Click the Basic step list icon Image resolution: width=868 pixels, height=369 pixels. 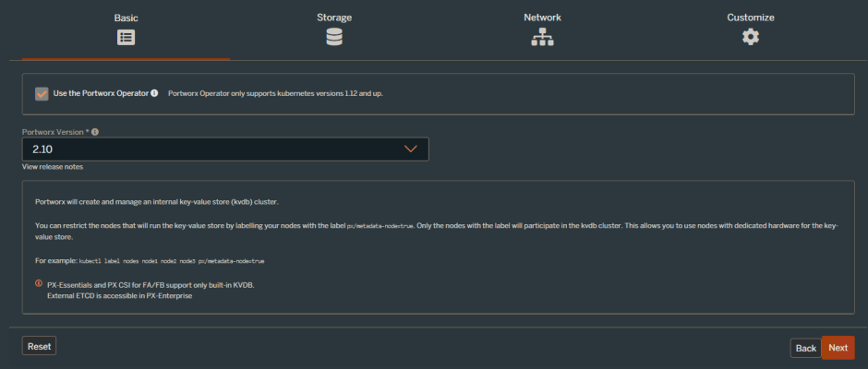[x=126, y=37]
